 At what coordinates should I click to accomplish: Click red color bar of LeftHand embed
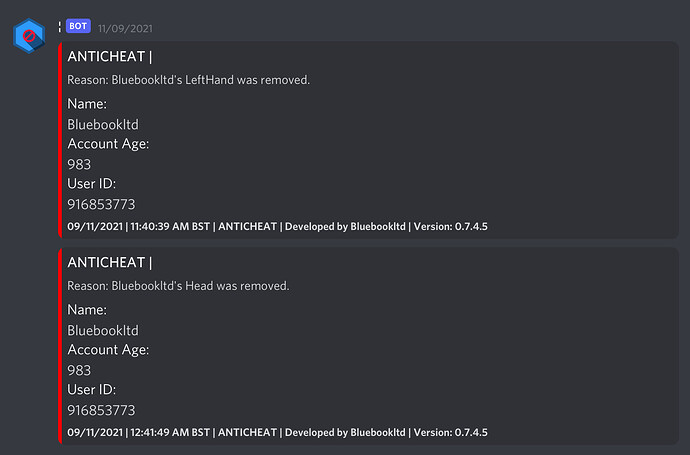coord(60,140)
